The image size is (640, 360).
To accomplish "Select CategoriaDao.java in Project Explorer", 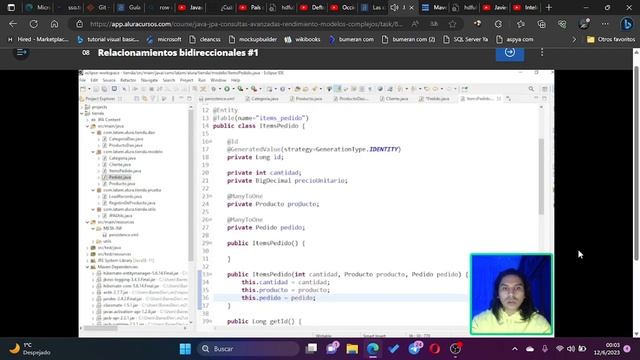I will pyautogui.click(x=126, y=139).
